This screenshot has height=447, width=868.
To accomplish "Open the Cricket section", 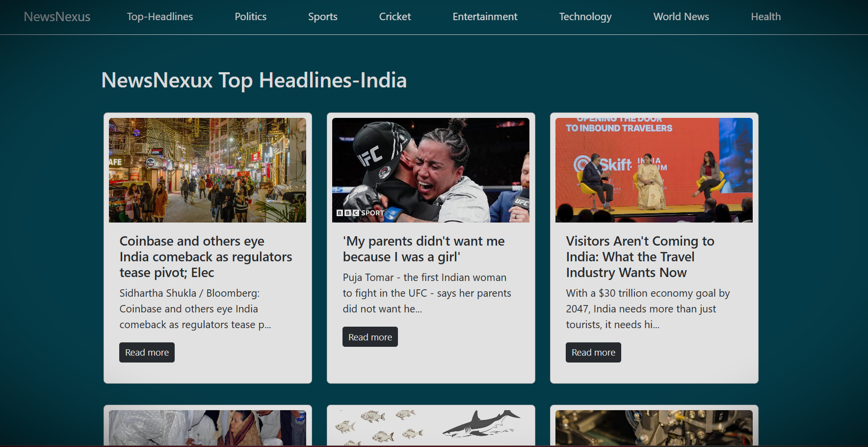I will (395, 17).
